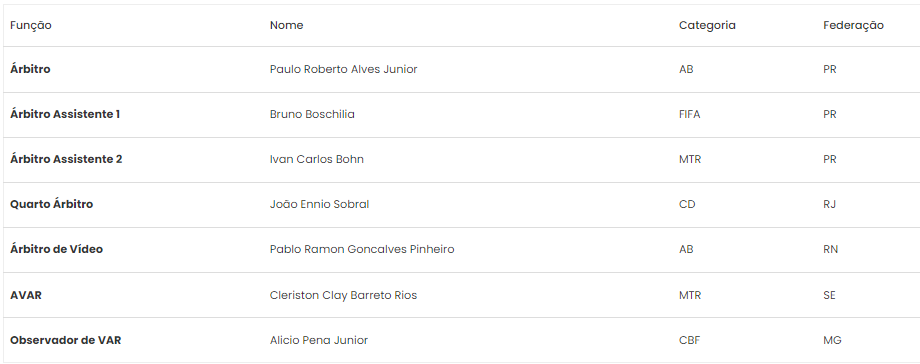Select referee name Paulo Roberto Alves Junior
Viewport: 920px width, 364px height.
click(x=343, y=69)
